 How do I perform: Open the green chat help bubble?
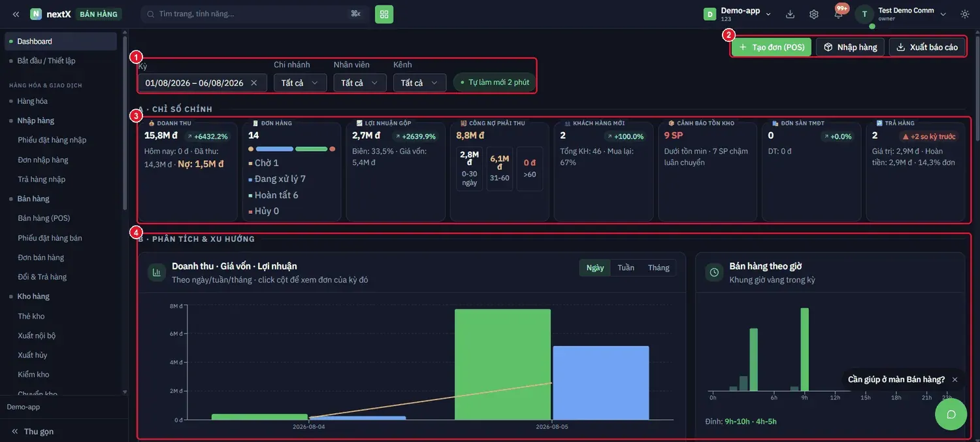pyautogui.click(x=951, y=414)
